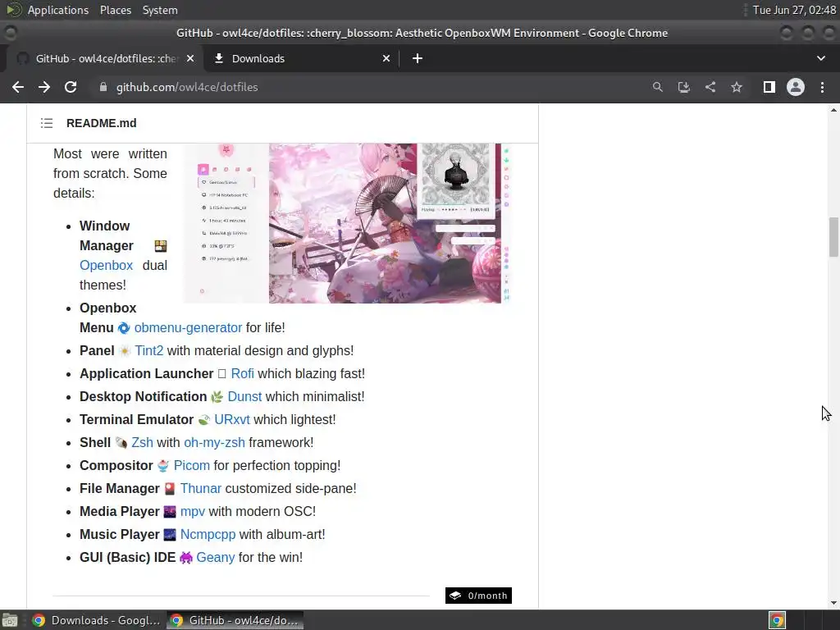
Task: Open the Zsh link
Action: [142, 442]
